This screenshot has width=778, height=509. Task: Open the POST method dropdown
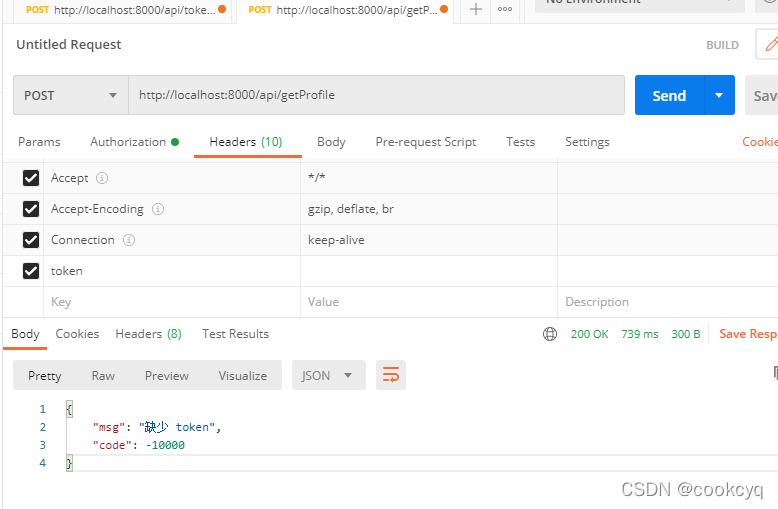tap(70, 95)
